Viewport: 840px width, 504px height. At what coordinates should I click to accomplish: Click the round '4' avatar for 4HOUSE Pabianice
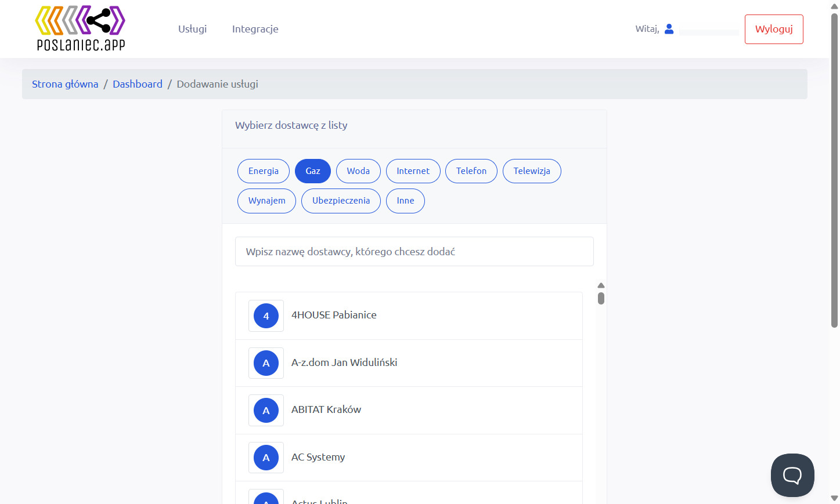pyautogui.click(x=266, y=316)
